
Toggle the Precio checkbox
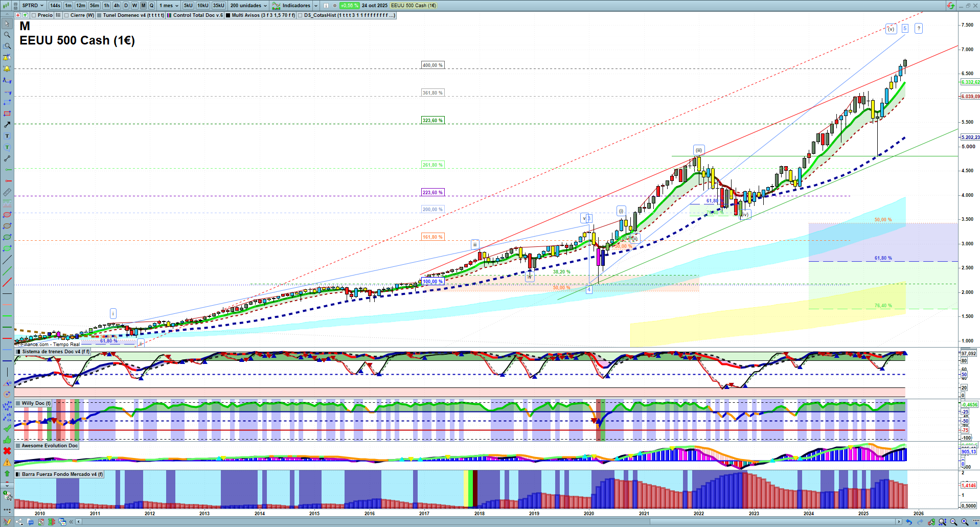pyautogui.click(x=34, y=15)
